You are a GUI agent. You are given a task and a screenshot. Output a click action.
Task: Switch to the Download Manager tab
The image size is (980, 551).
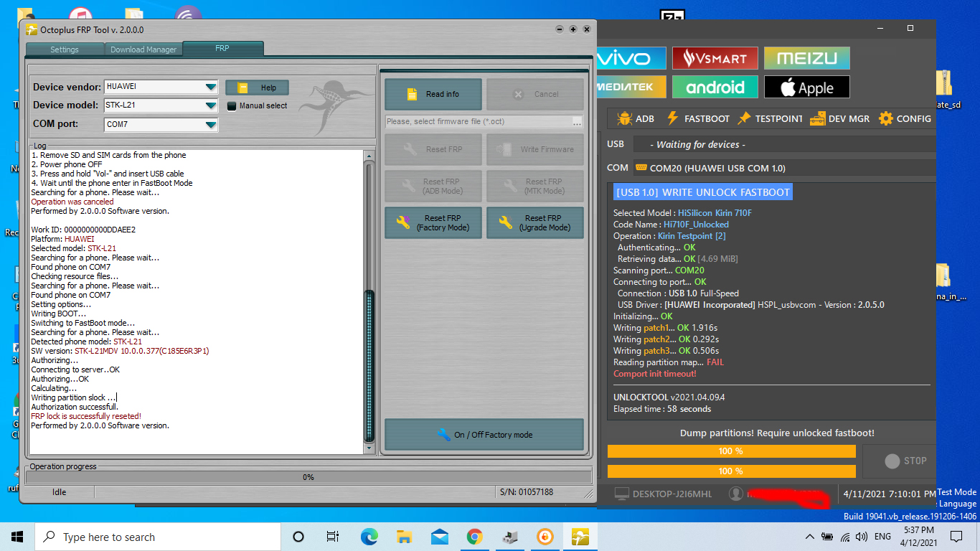143,50
